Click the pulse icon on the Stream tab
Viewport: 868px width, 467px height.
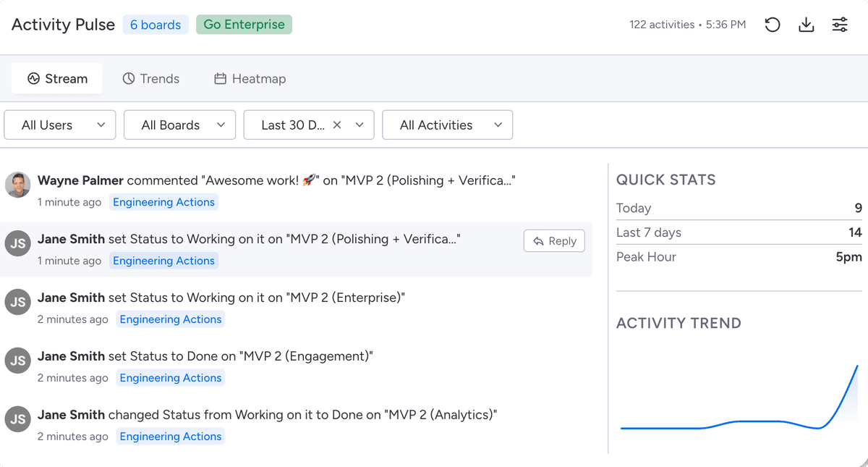pos(34,78)
